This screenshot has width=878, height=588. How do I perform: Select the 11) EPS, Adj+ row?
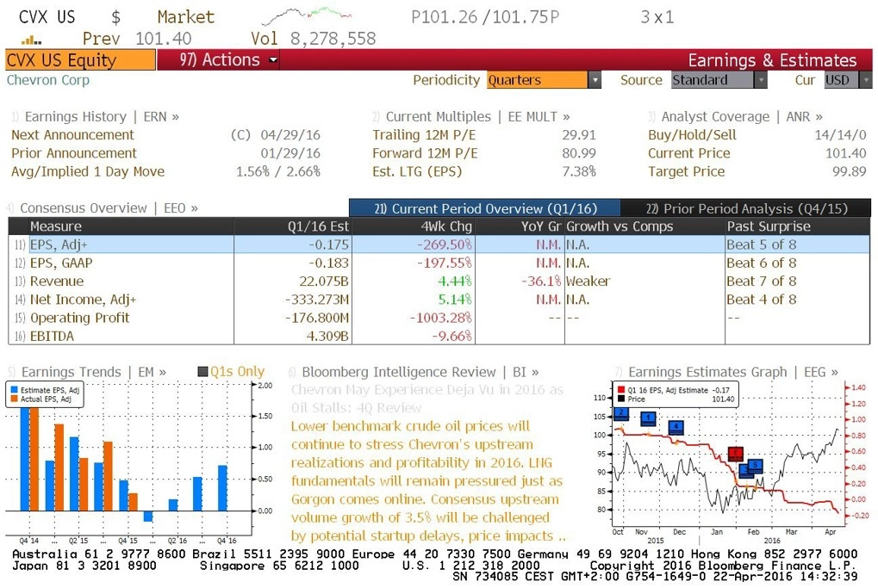point(439,244)
